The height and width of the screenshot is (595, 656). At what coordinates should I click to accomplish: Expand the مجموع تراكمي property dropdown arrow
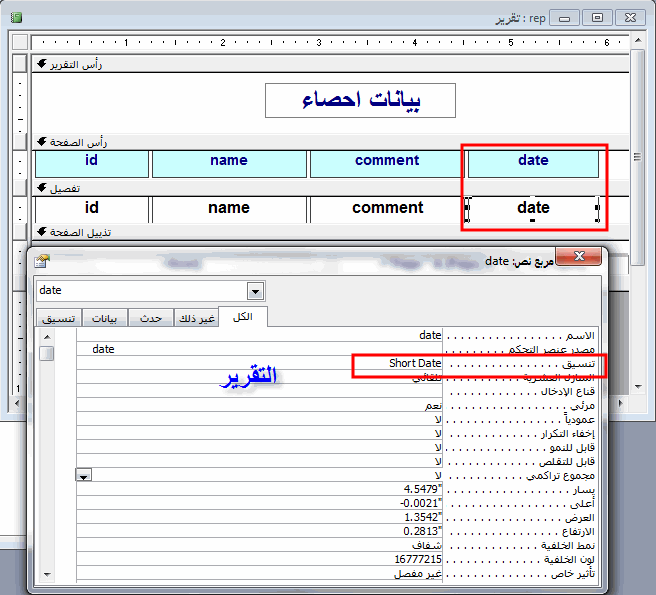[84, 475]
